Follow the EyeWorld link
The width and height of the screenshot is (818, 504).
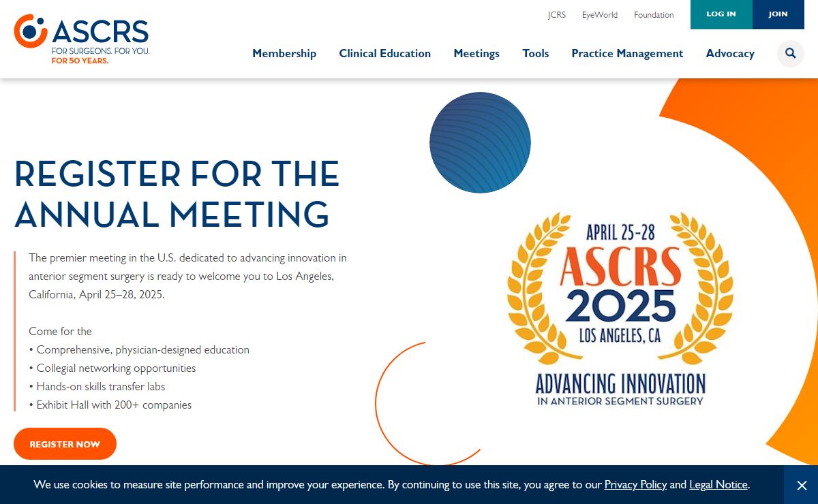point(600,15)
